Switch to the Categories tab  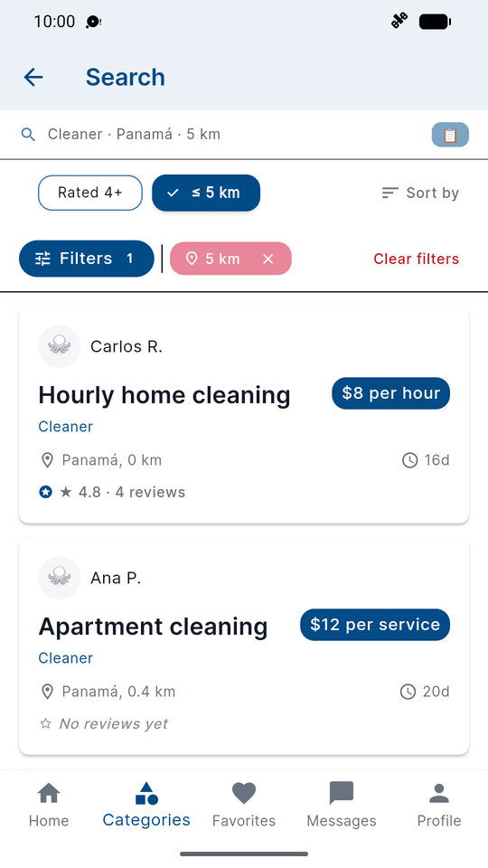tap(146, 805)
